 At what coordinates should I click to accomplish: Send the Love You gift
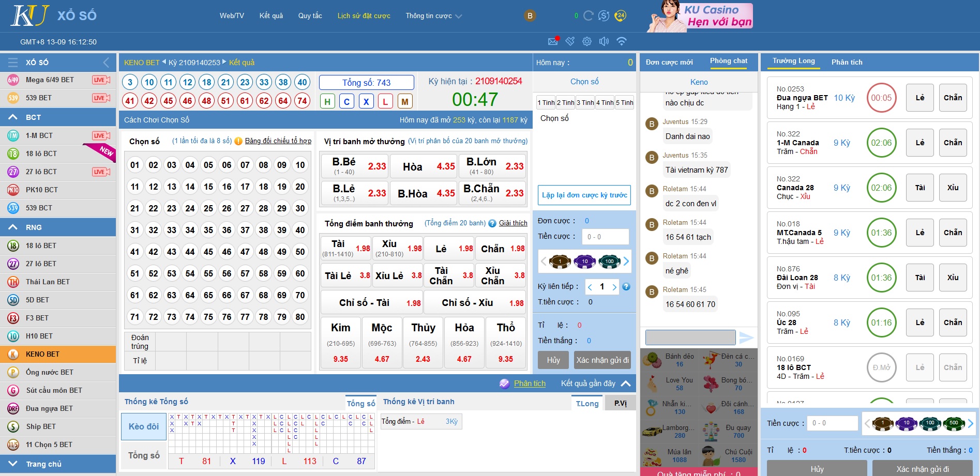(670, 384)
